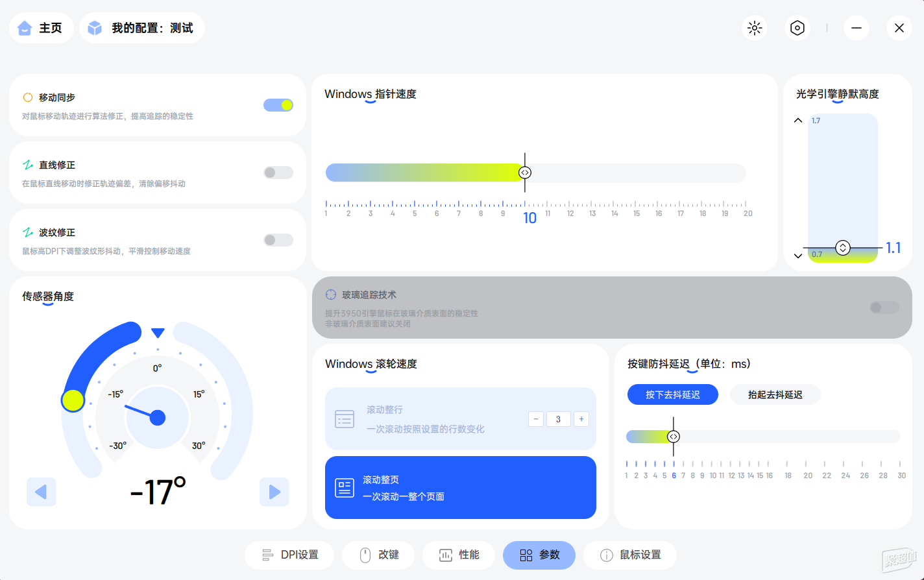The image size is (924, 580).
Task: Click the current pointer speed value 10
Action: click(x=530, y=218)
